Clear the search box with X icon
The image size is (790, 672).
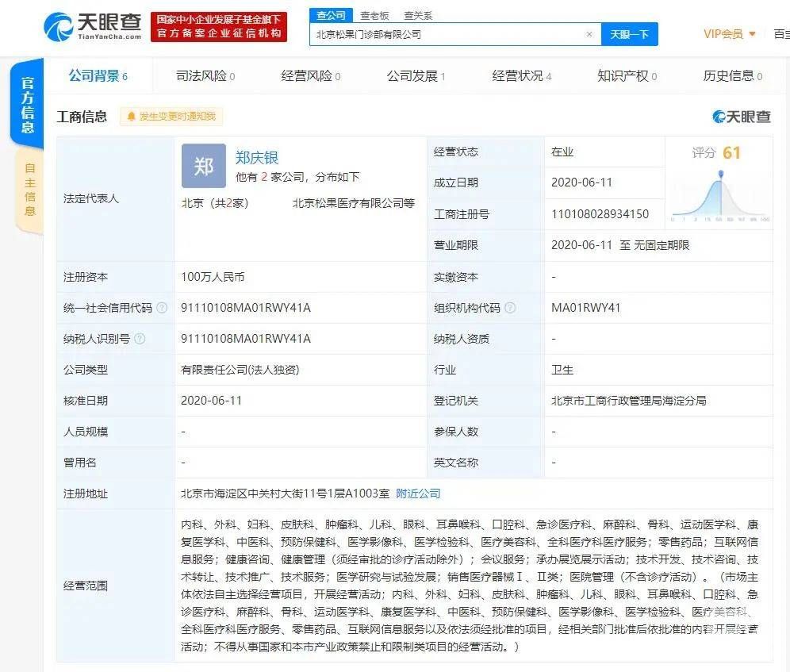[x=589, y=34]
